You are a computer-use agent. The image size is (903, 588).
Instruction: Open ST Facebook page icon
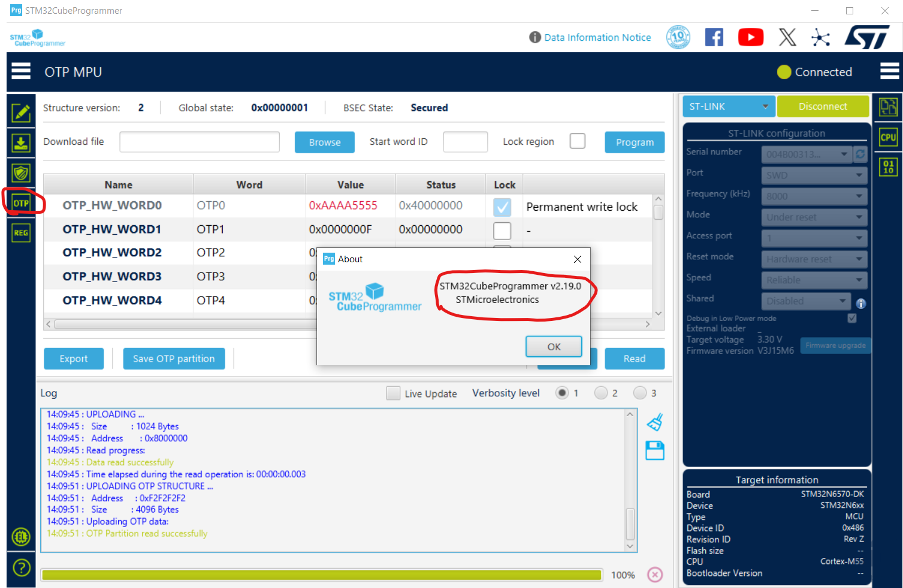tap(714, 37)
